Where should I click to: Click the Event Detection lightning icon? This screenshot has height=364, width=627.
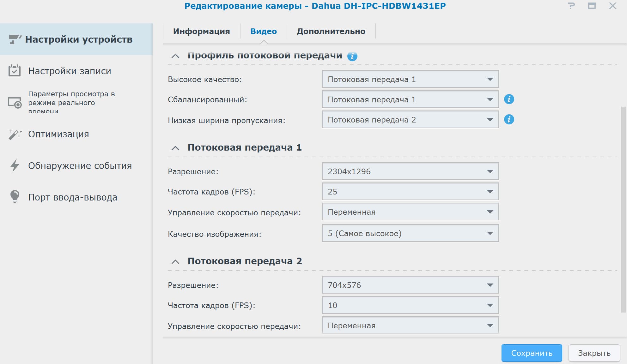pos(15,165)
